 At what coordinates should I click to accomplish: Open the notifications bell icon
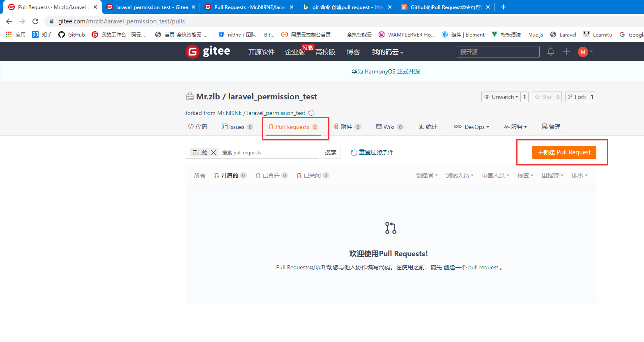click(x=550, y=52)
